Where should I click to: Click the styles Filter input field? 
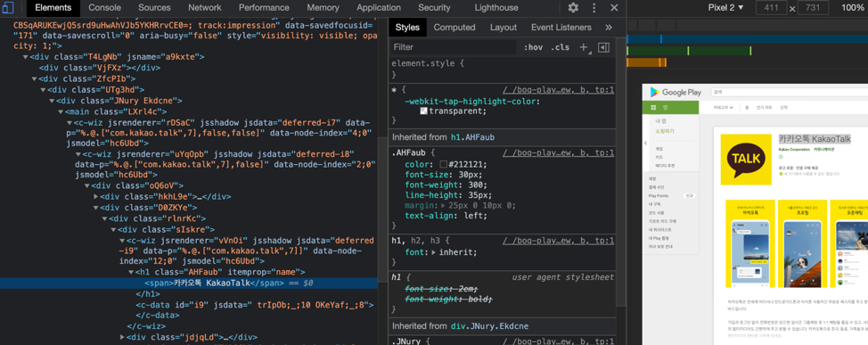click(454, 47)
